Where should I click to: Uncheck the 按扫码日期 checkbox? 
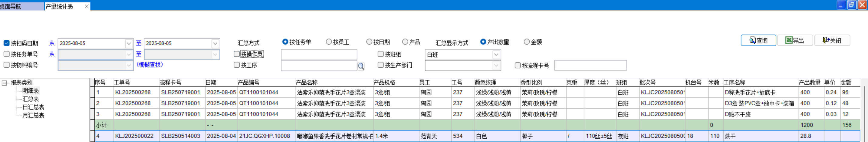coord(6,43)
